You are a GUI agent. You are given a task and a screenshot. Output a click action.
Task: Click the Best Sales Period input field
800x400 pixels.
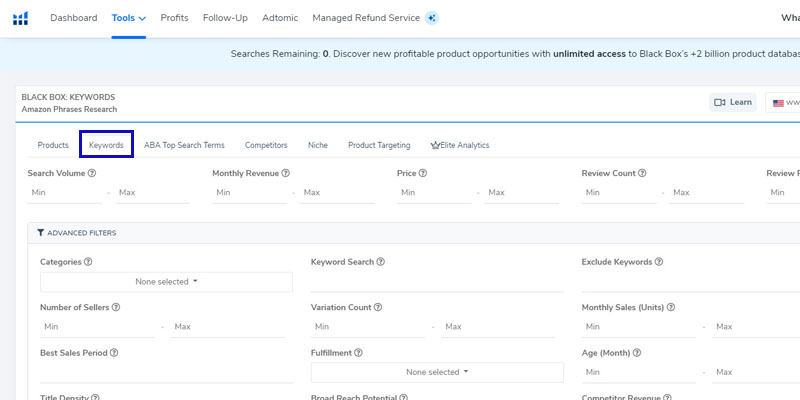pos(166,372)
